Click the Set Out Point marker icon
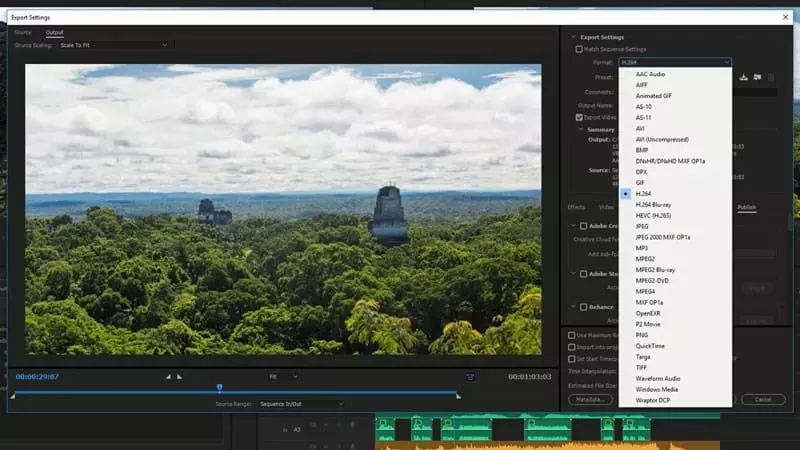Screen dimensions: 800x450 point(180,377)
